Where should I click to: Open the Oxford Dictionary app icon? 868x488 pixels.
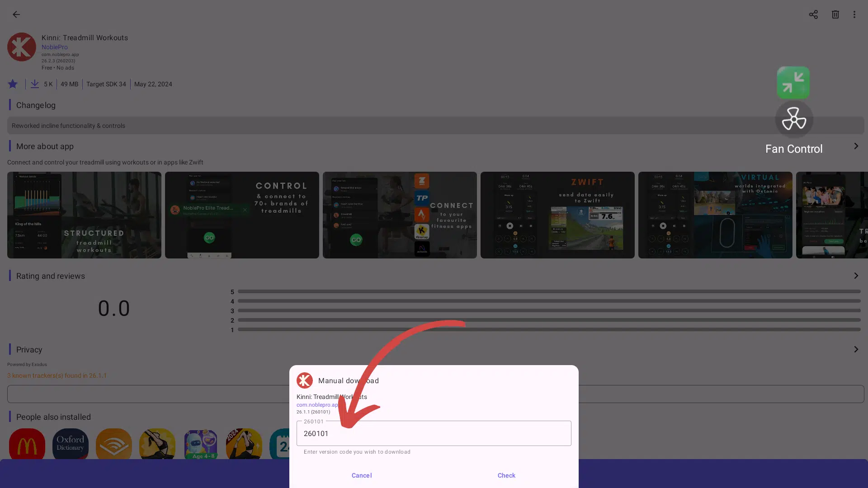pyautogui.click(x=70, y=445)
